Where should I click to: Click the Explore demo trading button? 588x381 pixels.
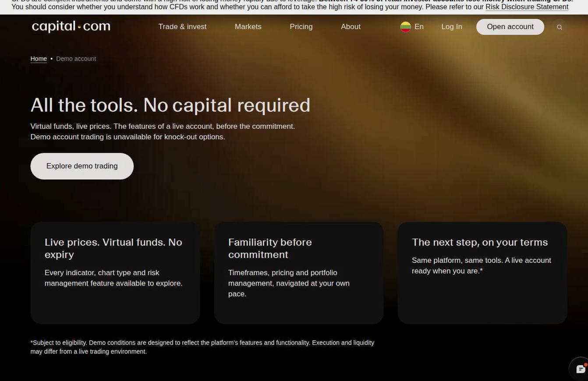tap(82, 166)
